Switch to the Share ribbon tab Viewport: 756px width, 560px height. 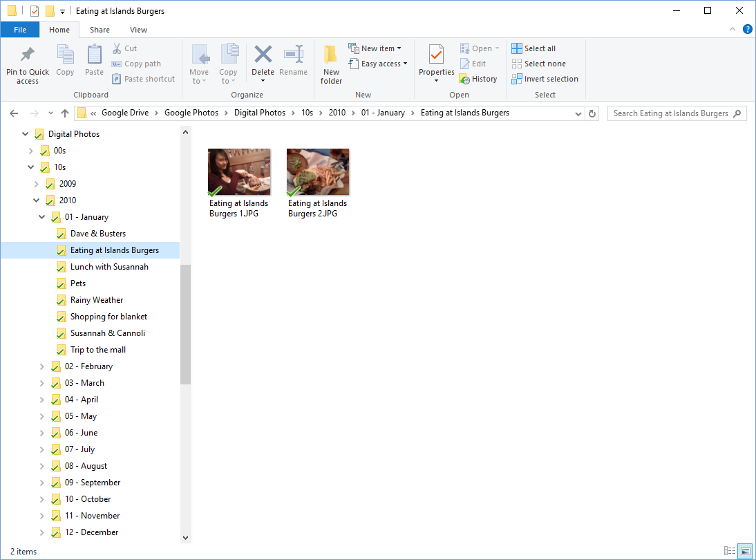pos(100,30)
